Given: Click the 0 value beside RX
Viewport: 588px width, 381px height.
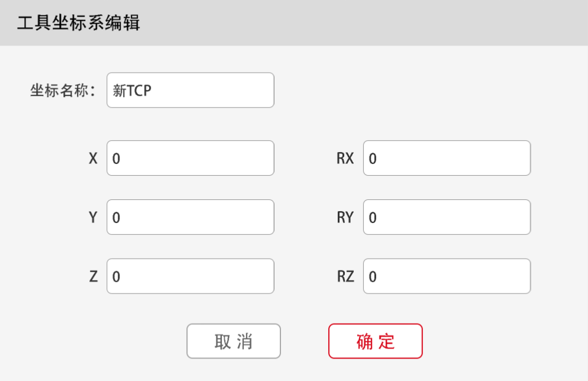Looking at the screenshot, I should [373, 159].
